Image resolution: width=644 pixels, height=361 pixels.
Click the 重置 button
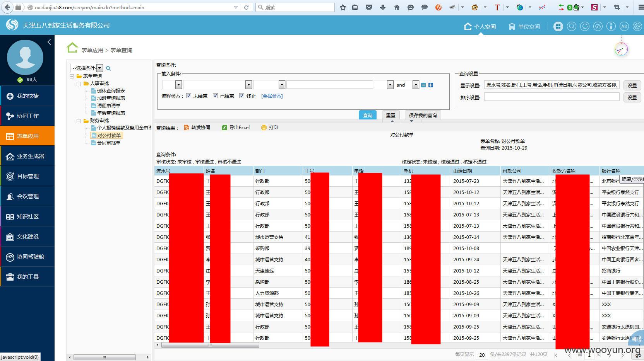[x=391, y=115]
